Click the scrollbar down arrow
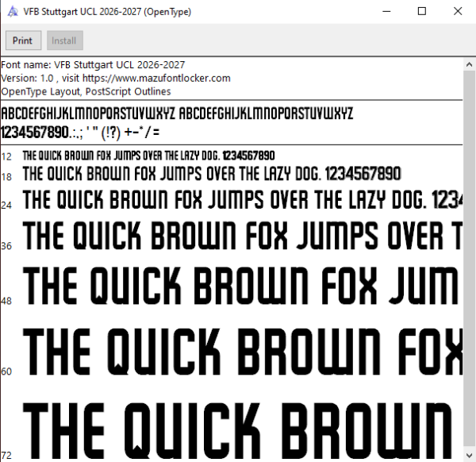The image size is (476, 462). (x=469, y=455)
